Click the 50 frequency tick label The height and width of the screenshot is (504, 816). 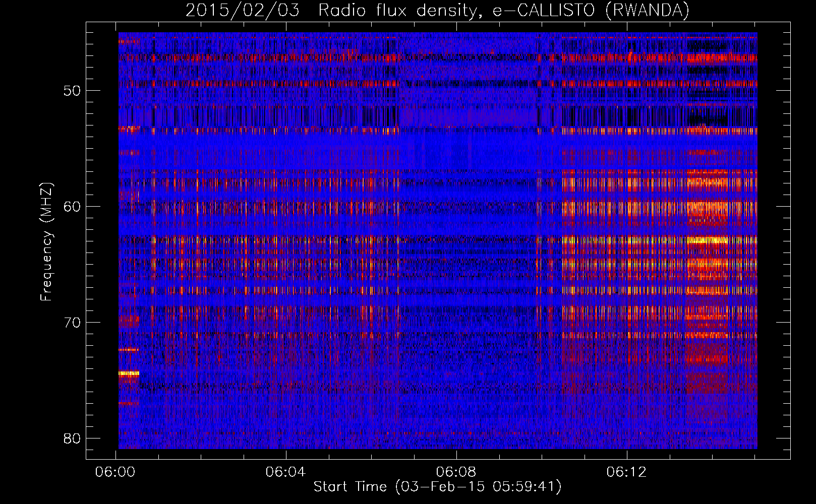click(72, 91)
